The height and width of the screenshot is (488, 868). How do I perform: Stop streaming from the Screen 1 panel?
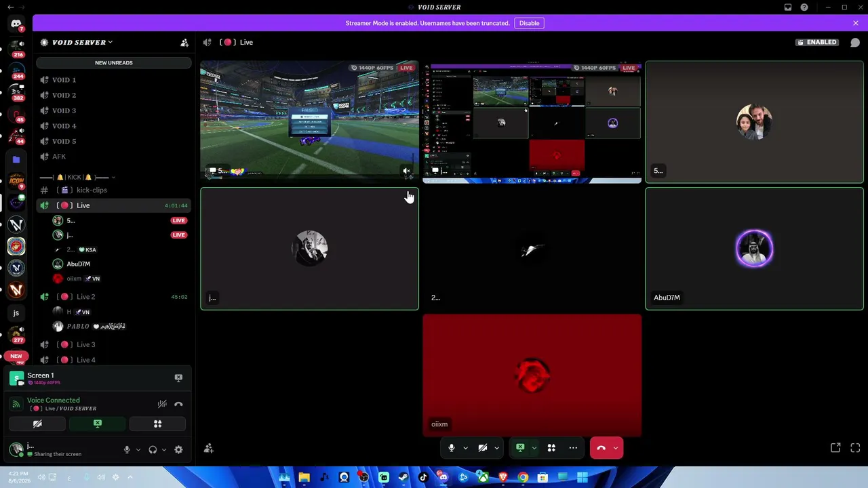click(178, 378)
